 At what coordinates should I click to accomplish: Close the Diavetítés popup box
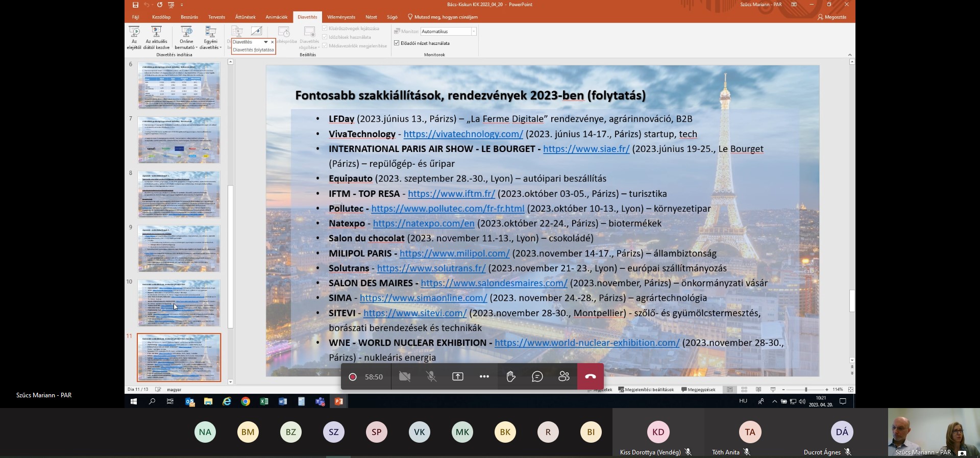point(273,42)
